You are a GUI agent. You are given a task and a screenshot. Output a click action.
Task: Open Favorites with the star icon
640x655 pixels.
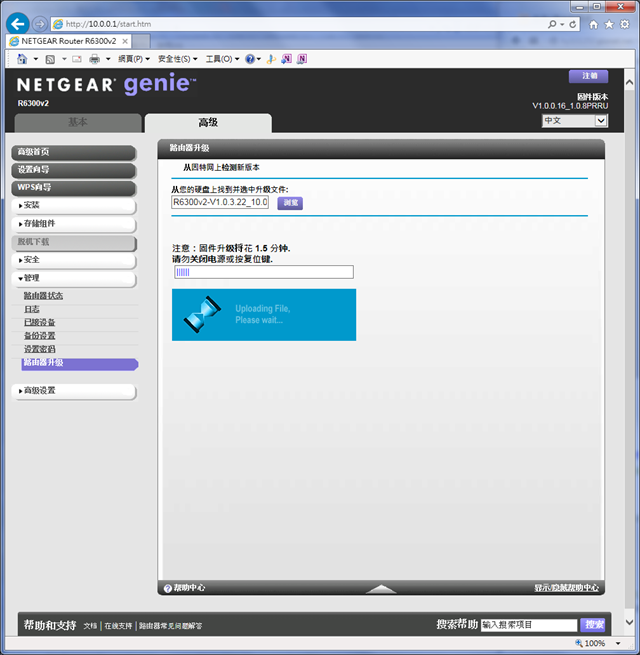pyautogui.click(x=609, y=24)
